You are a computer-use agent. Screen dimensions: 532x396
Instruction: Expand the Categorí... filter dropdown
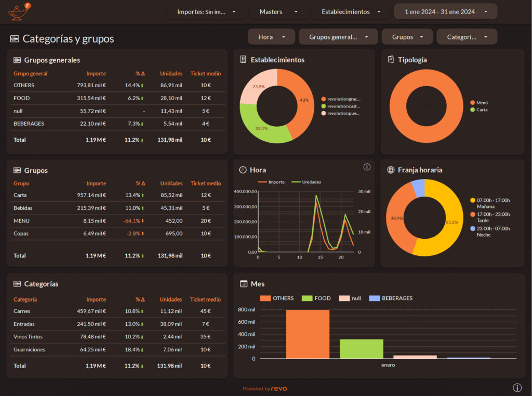(467, 37)
